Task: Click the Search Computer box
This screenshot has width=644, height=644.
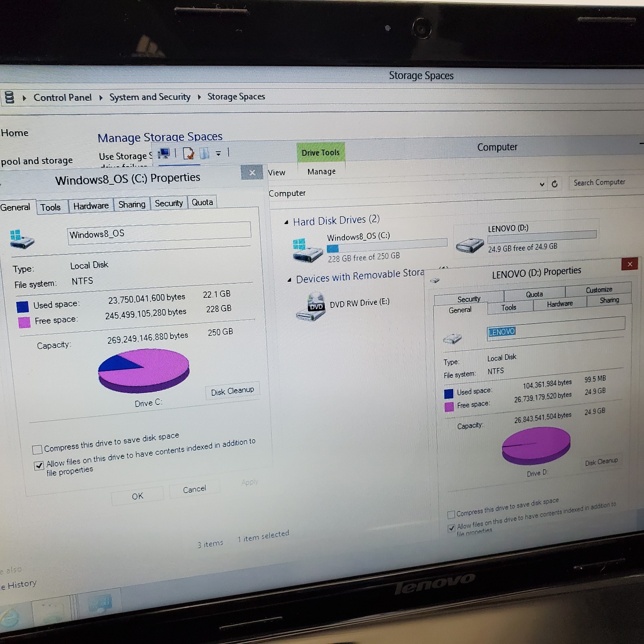Action: point(606,182)
